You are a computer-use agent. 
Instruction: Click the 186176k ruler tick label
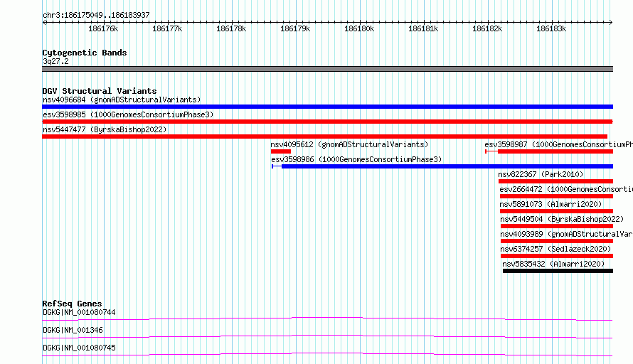point(103,28)
